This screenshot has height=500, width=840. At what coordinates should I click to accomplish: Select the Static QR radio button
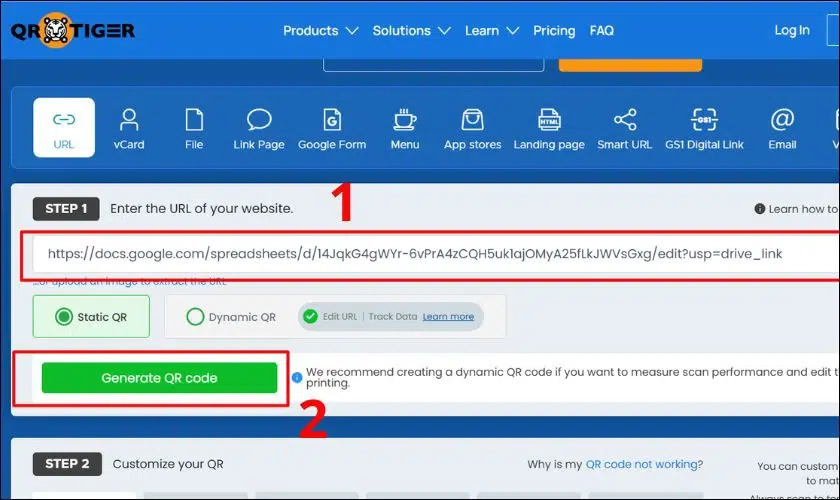click(x=64, y=317)
